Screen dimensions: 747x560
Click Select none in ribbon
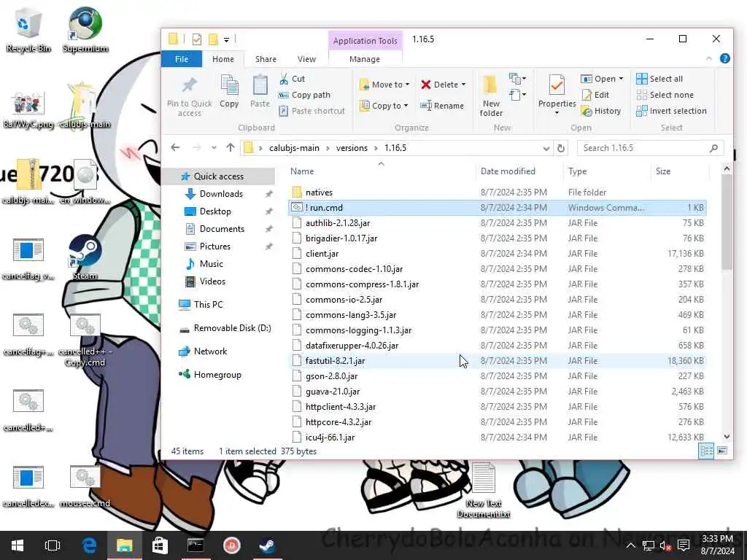pos(665,95)
